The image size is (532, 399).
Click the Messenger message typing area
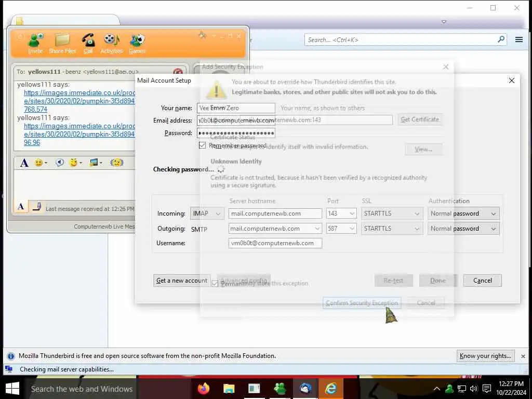75,185
